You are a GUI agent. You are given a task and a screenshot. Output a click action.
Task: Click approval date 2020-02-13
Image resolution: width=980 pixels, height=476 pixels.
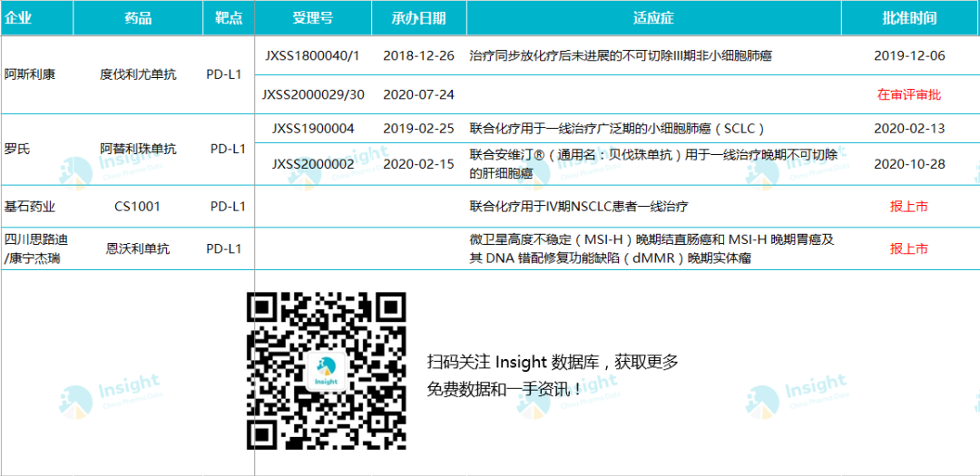coord(909,129)
